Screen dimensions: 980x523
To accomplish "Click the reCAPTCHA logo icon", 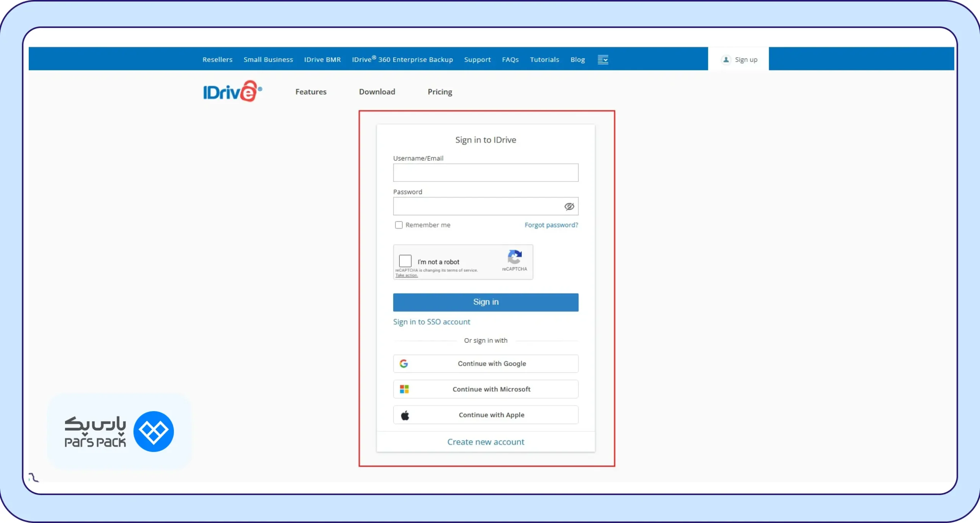I will (514, 257).
